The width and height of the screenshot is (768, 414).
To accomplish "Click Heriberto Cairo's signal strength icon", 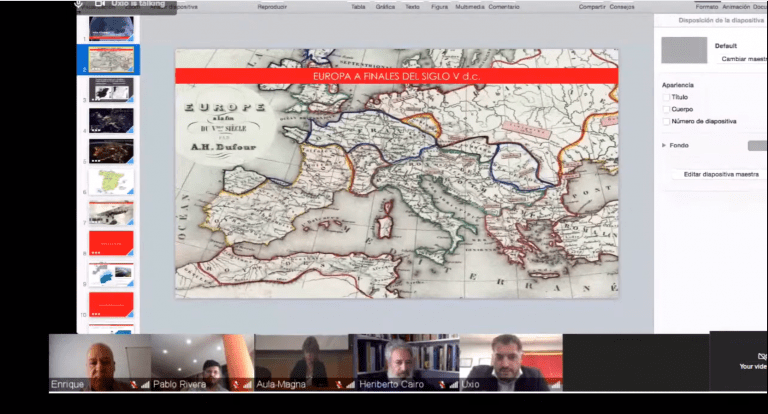I will (453, 385).
